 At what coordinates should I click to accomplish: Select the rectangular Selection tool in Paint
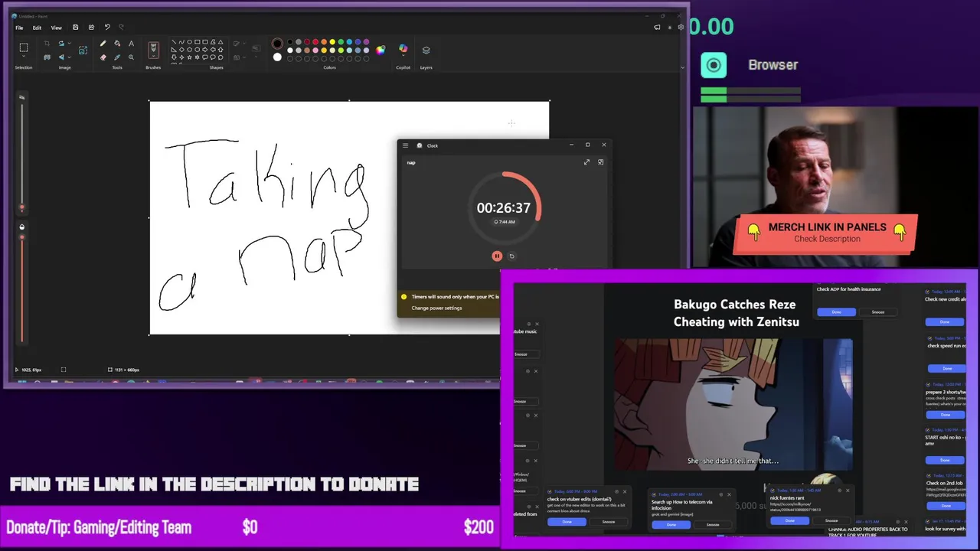tap(24, 47)
